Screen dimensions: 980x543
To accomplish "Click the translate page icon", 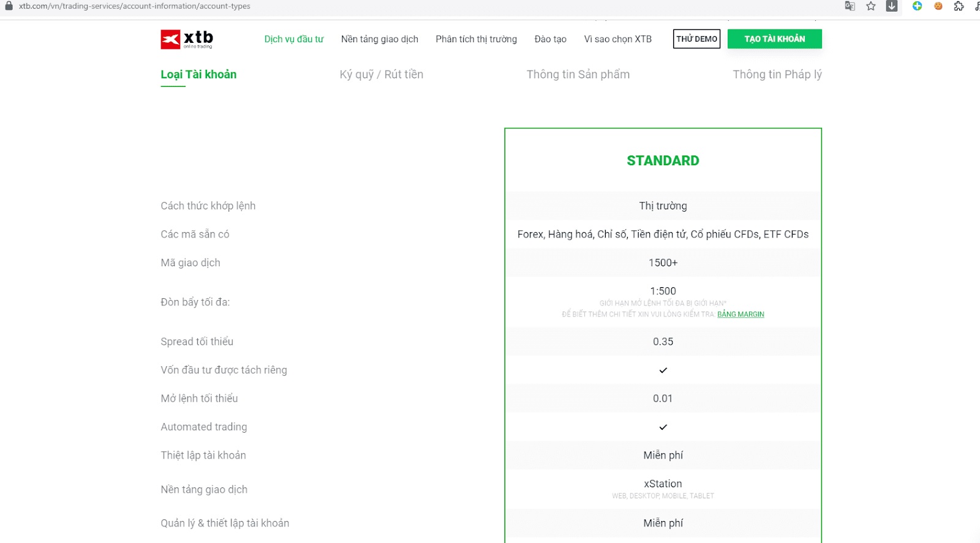I will coord(850,6).
